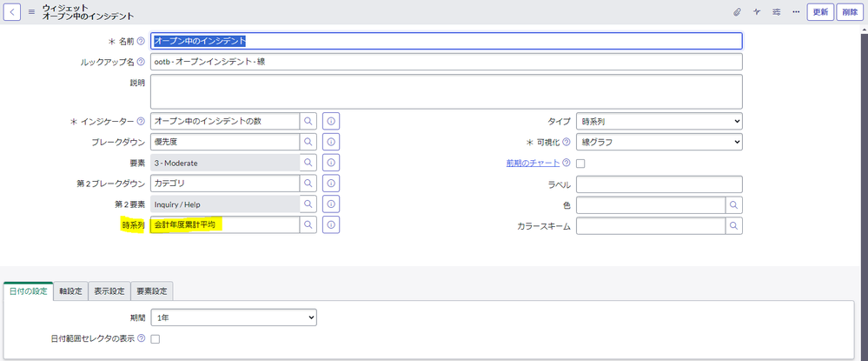Click into the 名前 input field
The height and width of the screenshot is (361, 868).
click(447, 41)
